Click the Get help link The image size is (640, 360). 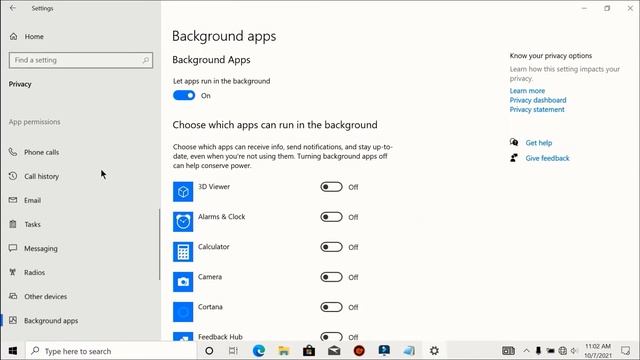pos(538,143)
